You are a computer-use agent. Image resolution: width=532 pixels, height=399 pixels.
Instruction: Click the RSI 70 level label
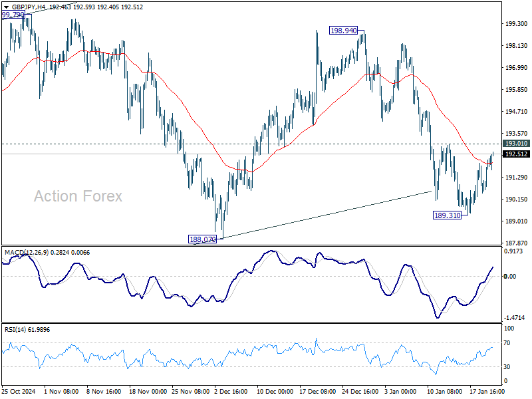(x=507, y=343)
